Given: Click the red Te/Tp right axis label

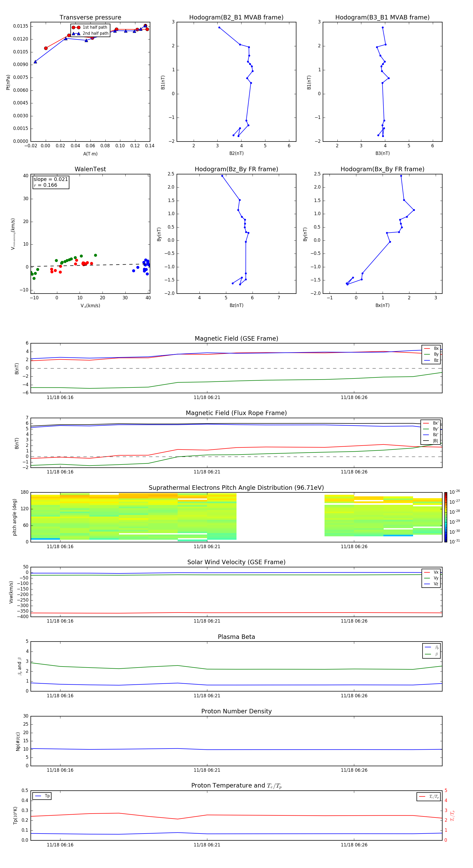Looking at the screenshot, I should click(453, 816).
